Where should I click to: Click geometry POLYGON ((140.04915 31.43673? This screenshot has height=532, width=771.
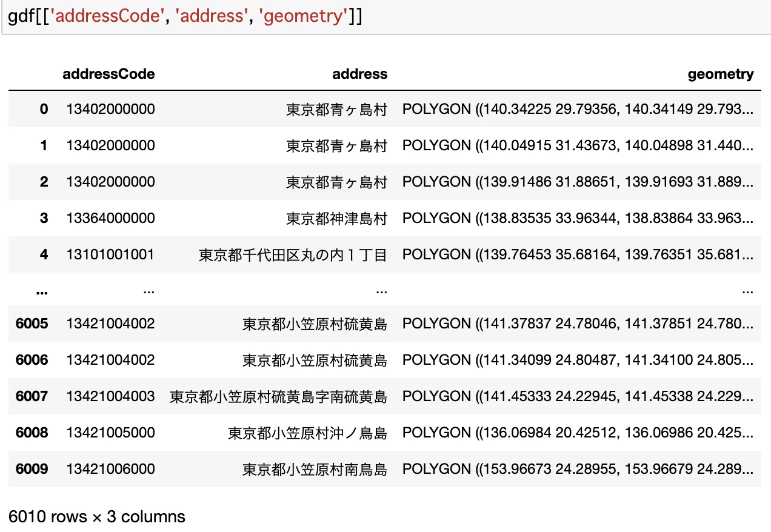(578, 145)
